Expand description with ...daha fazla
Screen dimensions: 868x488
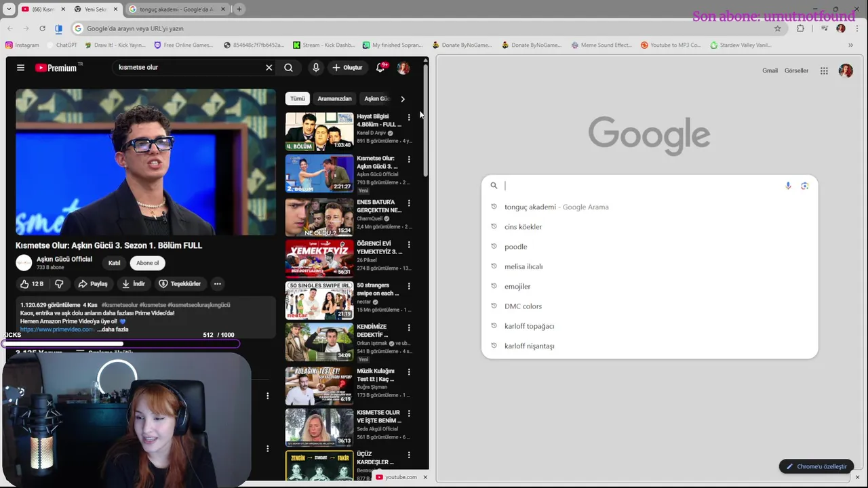click(x=113, y=329)
